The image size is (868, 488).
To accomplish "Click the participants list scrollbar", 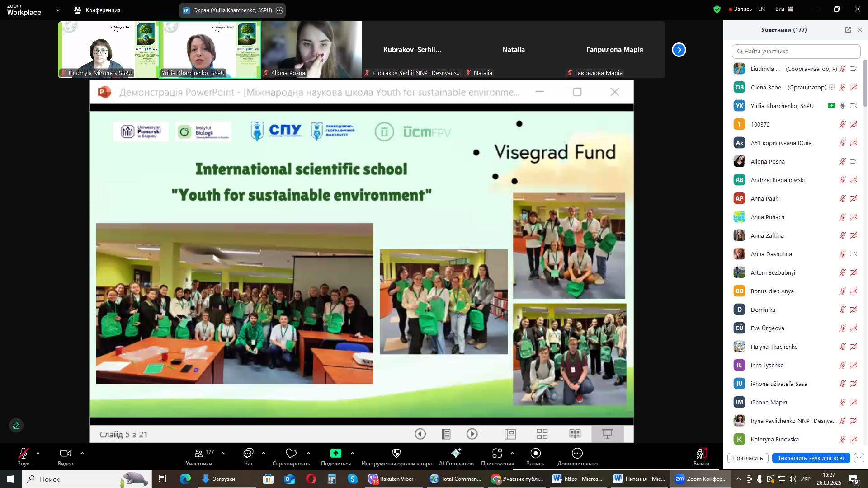I will click(865, 84).
